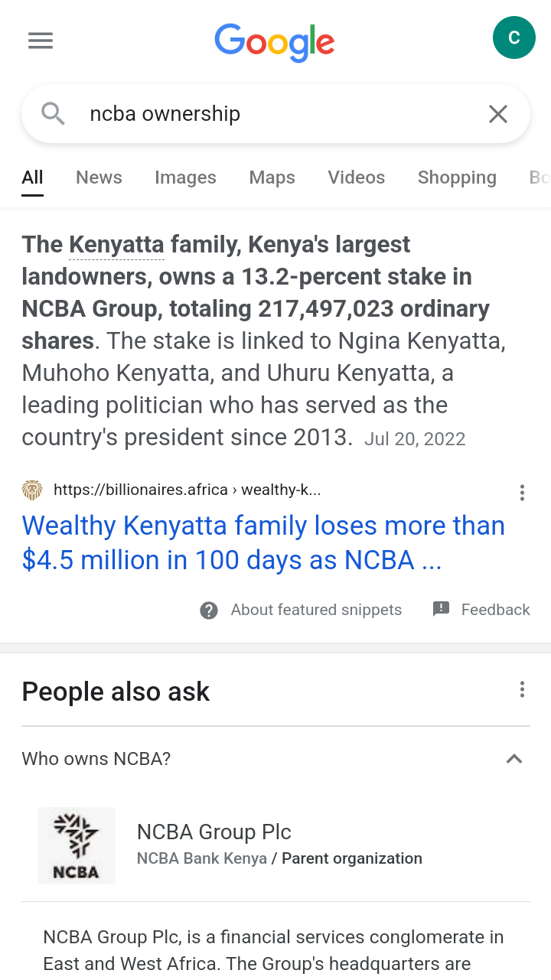Tap the NCBA logo thumbnail
Viewport: 551px width, 980px height.
(x=77, y=845)
